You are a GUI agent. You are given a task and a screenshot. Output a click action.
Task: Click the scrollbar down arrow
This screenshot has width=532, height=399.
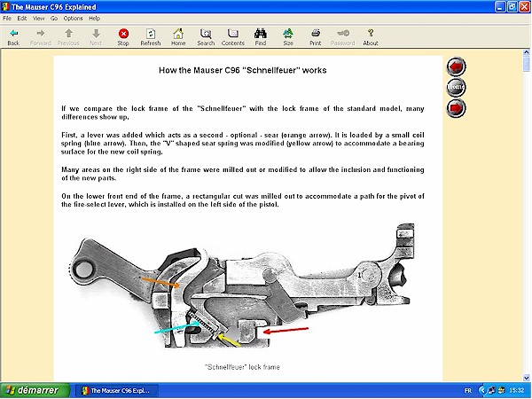[x=526, y=378]
